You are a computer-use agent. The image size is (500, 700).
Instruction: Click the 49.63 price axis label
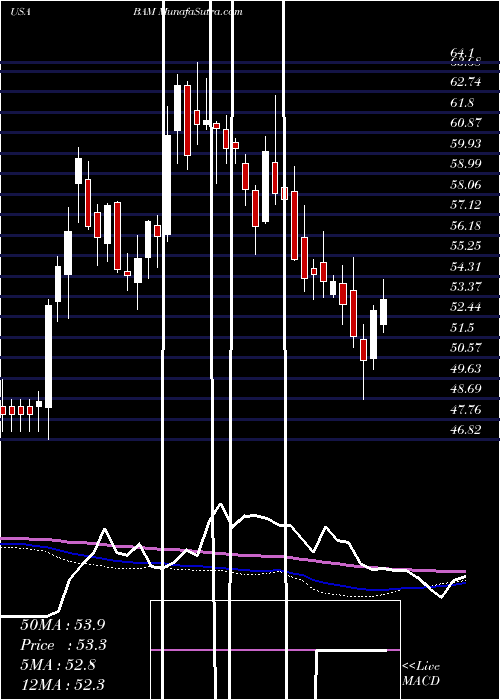pyautogui.click(x=466, y=368)
